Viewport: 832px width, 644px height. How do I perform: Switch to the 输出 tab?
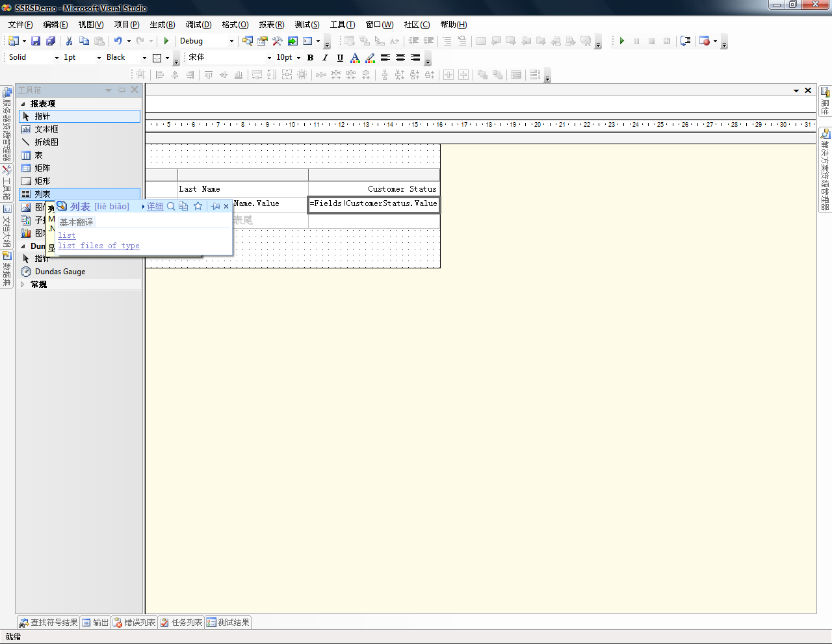pyautogui.click(x=96, y=623)
